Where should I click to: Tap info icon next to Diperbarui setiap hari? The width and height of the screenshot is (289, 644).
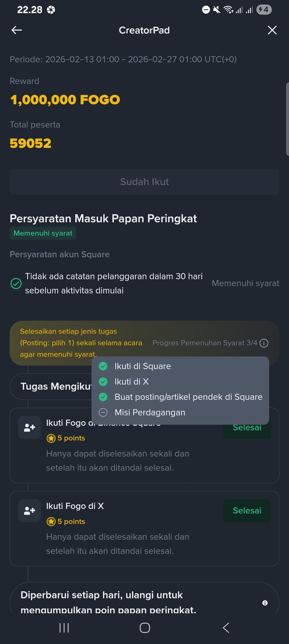265,603
